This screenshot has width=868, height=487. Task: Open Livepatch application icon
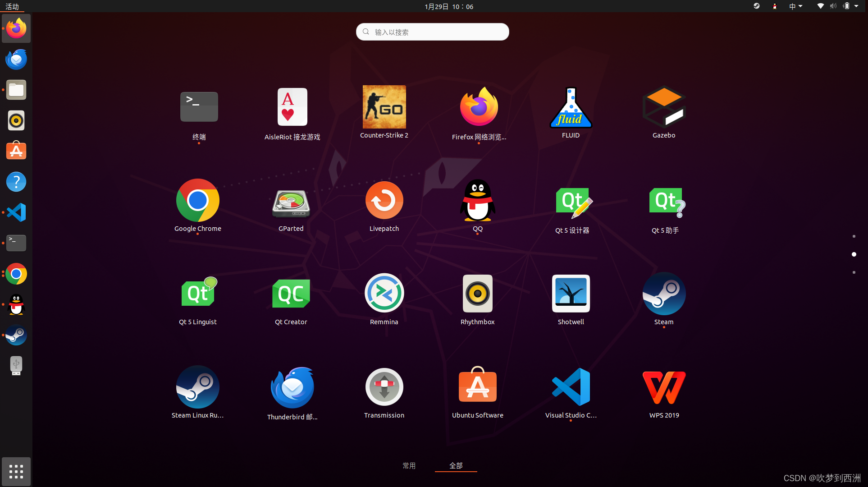coord(384,201)
